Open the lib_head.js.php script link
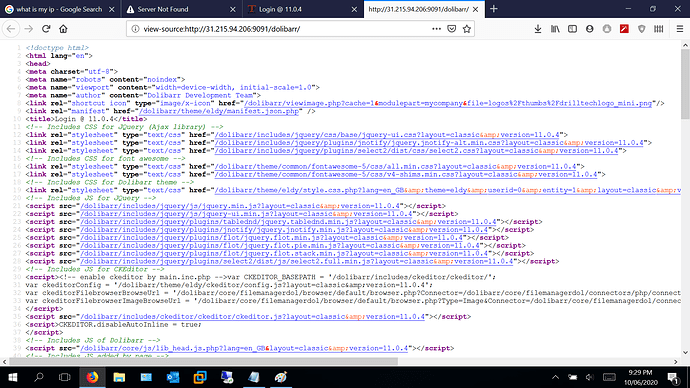The height and width of the screenshot is (388, 690). (x=244, y=349)
